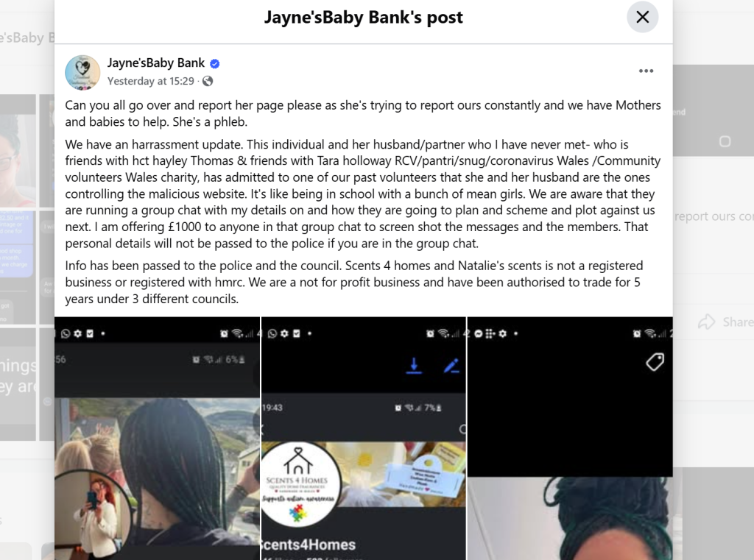The image size is (754, 560).
Task: Click the public audience globe icon
Action: pyautogui.click(x=208, y=81)
